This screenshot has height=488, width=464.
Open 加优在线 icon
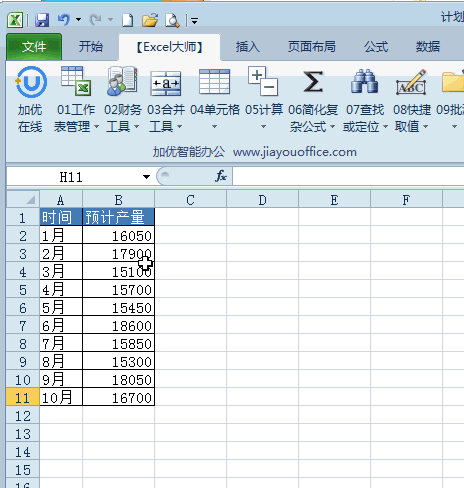(x=31, y=82)
